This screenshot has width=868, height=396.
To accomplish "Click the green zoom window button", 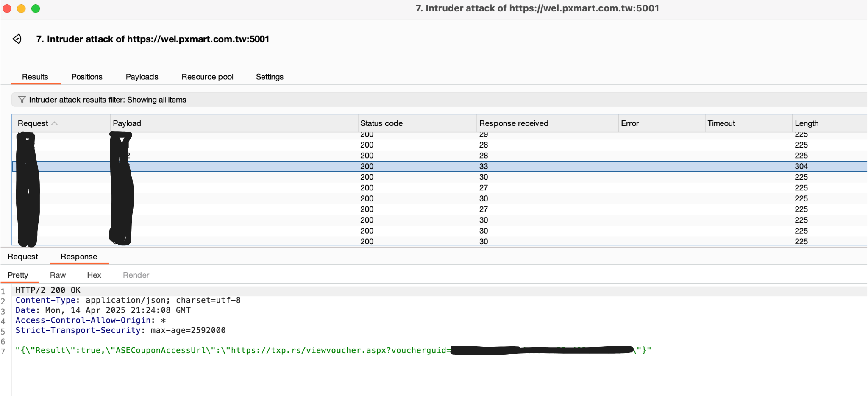I will click(36, 8).
